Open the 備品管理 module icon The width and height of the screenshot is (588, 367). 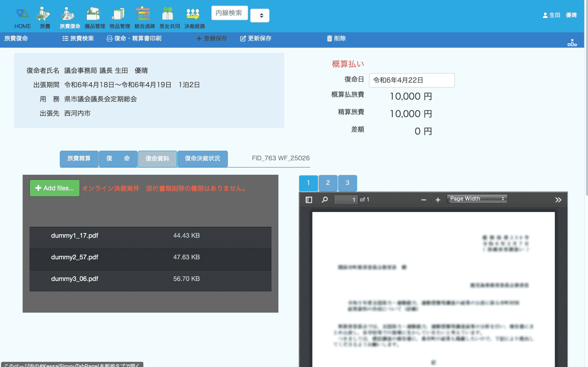click(x=95, y=17)
